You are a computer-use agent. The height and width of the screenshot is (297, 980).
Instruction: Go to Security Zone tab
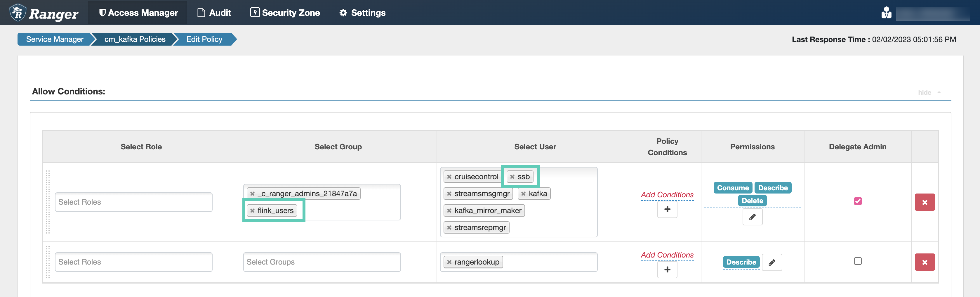coord(285,13)
